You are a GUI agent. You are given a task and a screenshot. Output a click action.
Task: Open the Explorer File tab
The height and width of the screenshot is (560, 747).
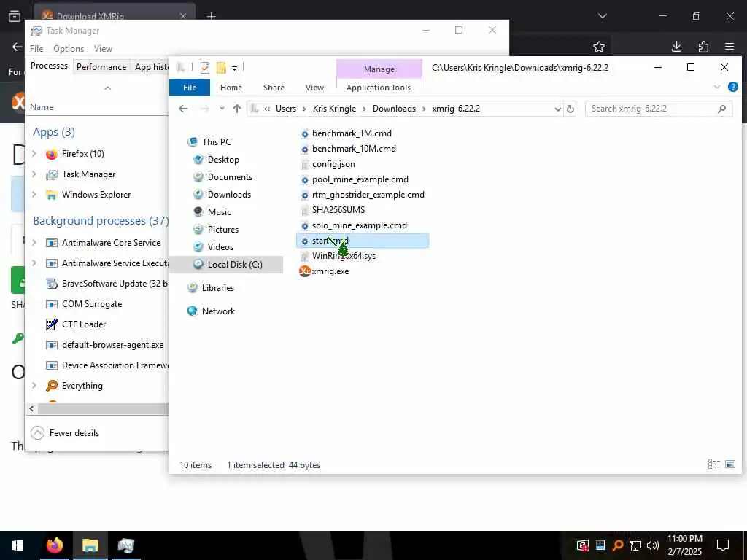click(190, 87)
